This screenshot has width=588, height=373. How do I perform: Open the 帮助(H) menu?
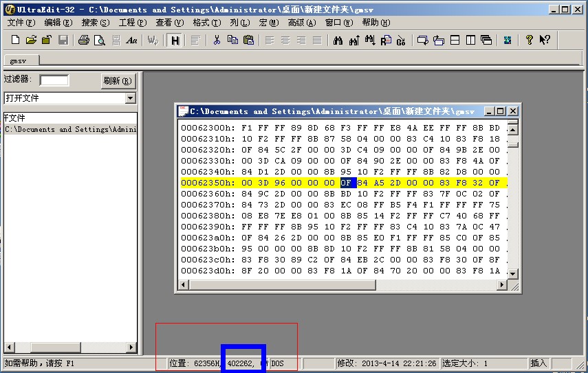375,23
